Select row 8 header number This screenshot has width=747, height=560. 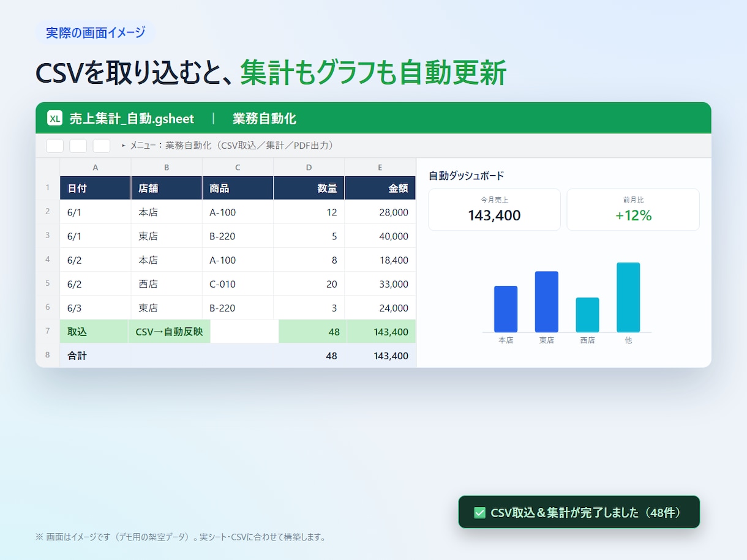point(48,355)
